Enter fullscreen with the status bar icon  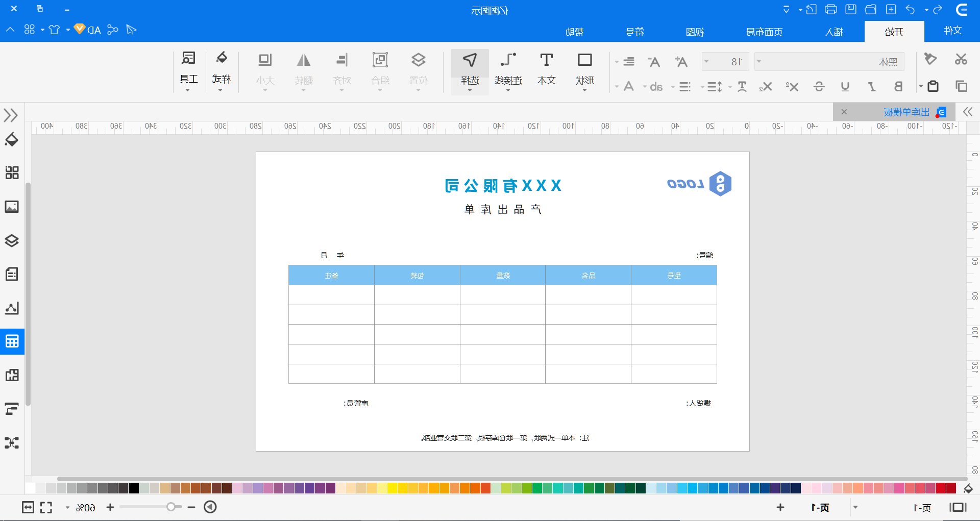click(46, 507)
